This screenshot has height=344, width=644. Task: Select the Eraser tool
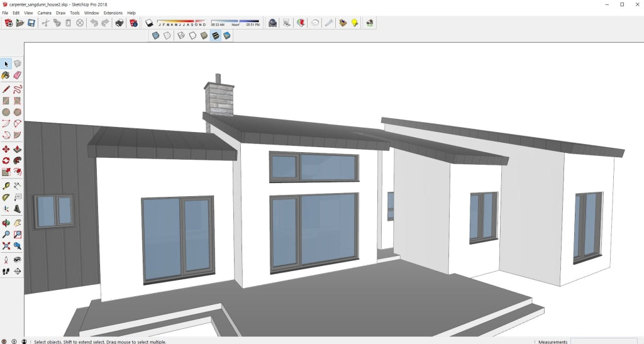coord(17,75)
